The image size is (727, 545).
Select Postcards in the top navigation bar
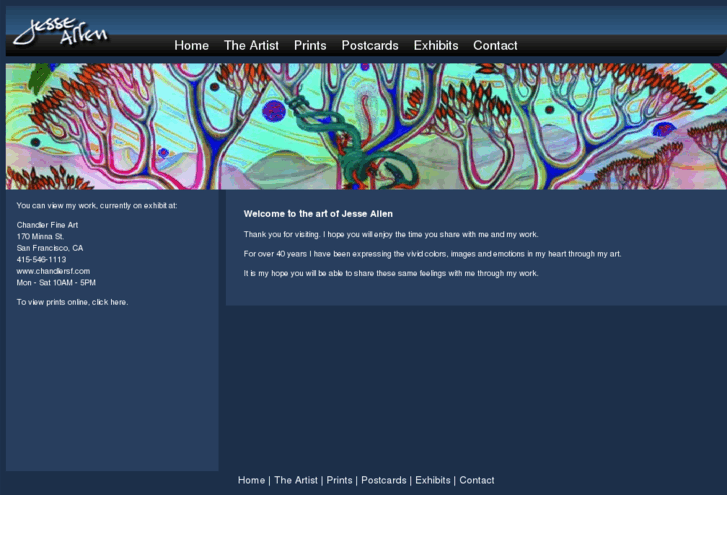tap(370, 45)
